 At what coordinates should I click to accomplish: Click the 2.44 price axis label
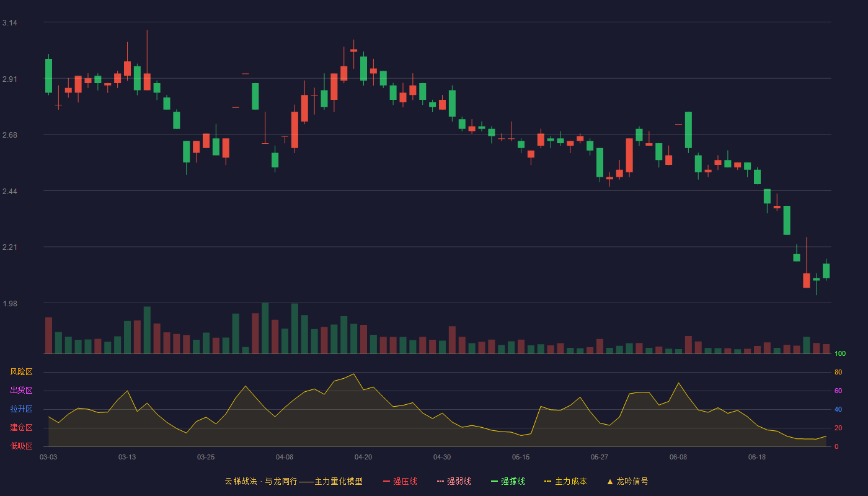click(x=10, y=192)
